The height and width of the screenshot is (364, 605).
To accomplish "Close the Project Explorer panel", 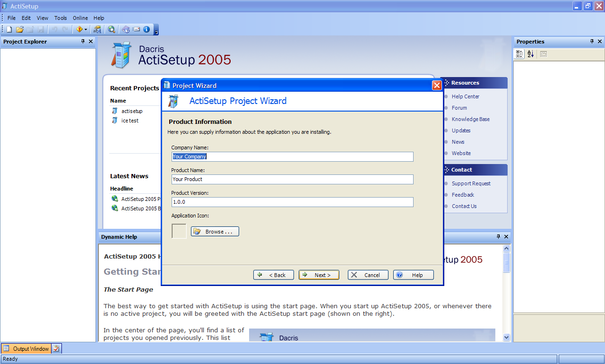I will pyautogui.click(x=91, y=42).
